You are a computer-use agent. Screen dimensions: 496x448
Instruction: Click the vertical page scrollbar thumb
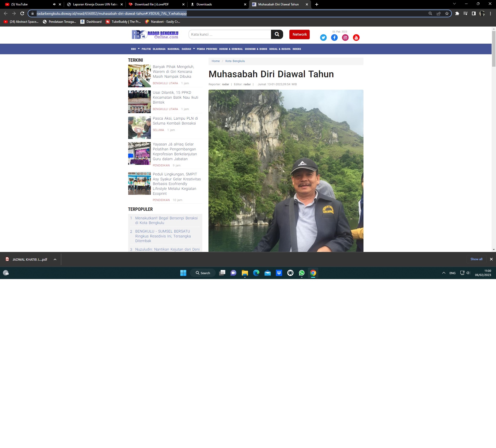(494, 49)
